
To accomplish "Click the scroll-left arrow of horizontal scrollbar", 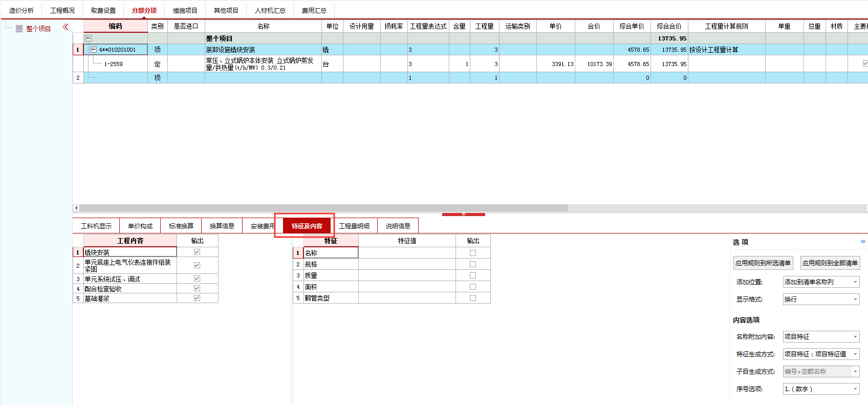I will click(76, 208).
